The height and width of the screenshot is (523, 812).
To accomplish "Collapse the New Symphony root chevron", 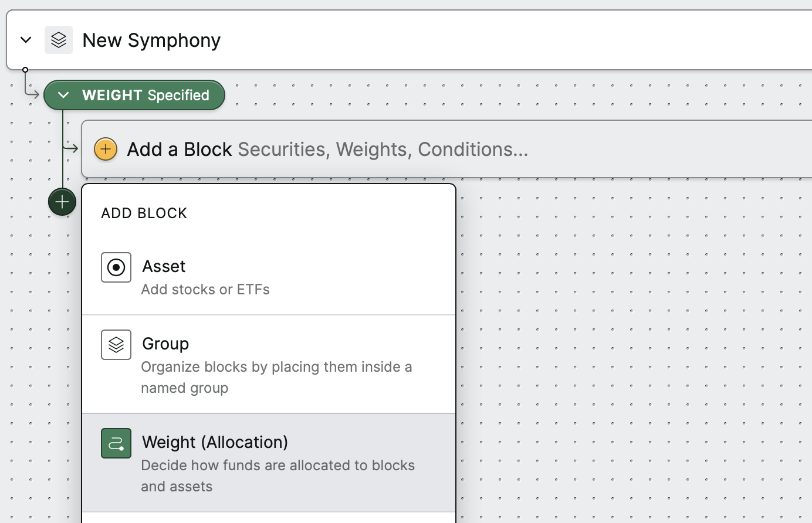I will [x=26, y=40].
